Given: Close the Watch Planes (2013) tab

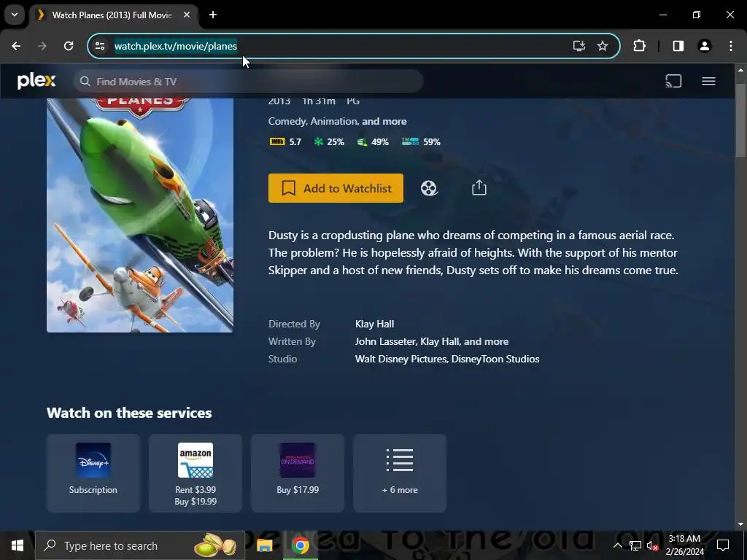Looking at the screenshot, I should [x=187, y=15].
